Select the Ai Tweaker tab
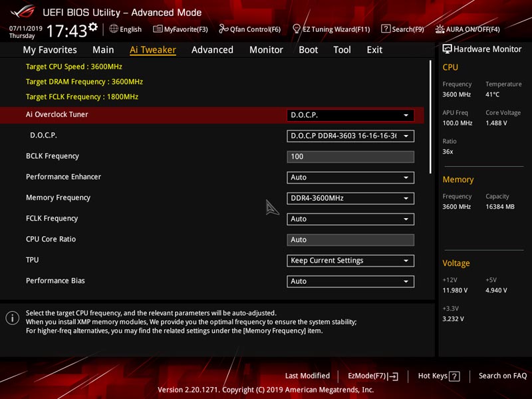Viewport: 532px width, 399px height. pyautogui.click(x=153, y=50)
